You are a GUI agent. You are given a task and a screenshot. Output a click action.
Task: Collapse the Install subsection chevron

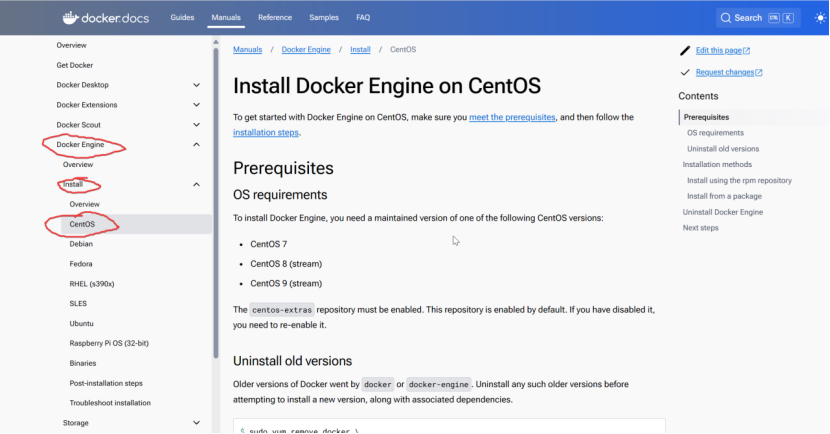point(196,184)
